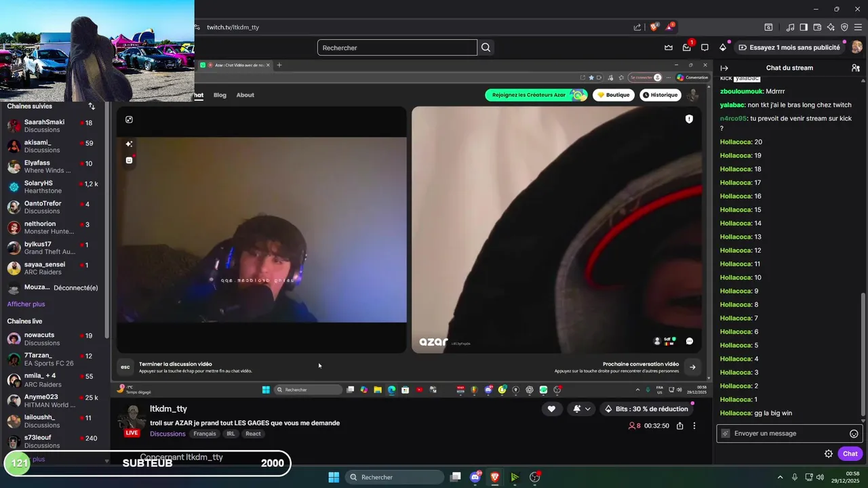
Task: Show hidden system tray icons chevron
Action: coord(779,477)
